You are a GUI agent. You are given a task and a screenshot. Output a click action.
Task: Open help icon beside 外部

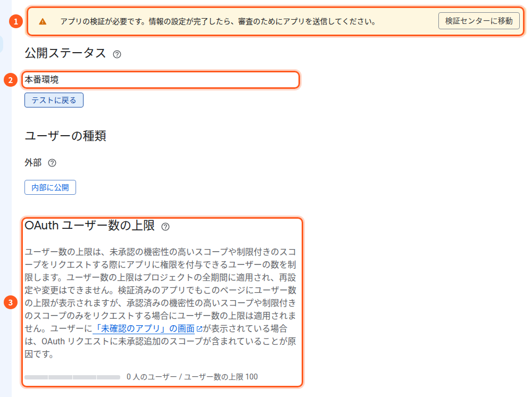pyautogui.click(x=52, y=163)
